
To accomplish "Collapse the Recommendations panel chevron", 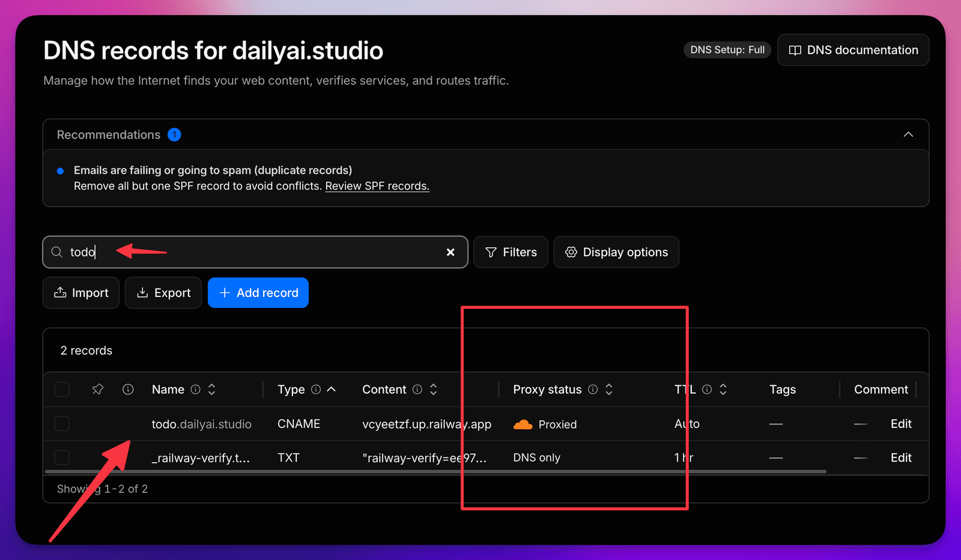I will pos(908,134).
